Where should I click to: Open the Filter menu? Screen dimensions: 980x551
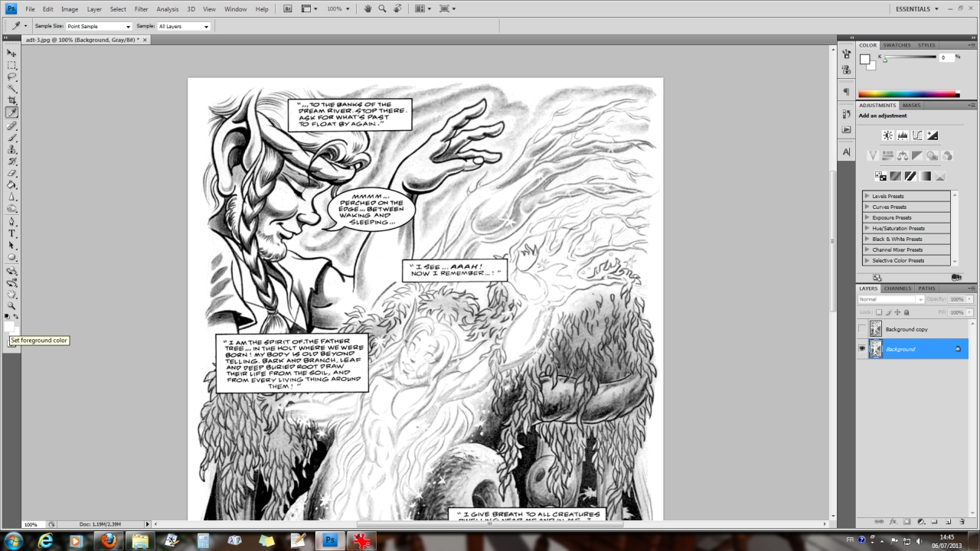141,9
